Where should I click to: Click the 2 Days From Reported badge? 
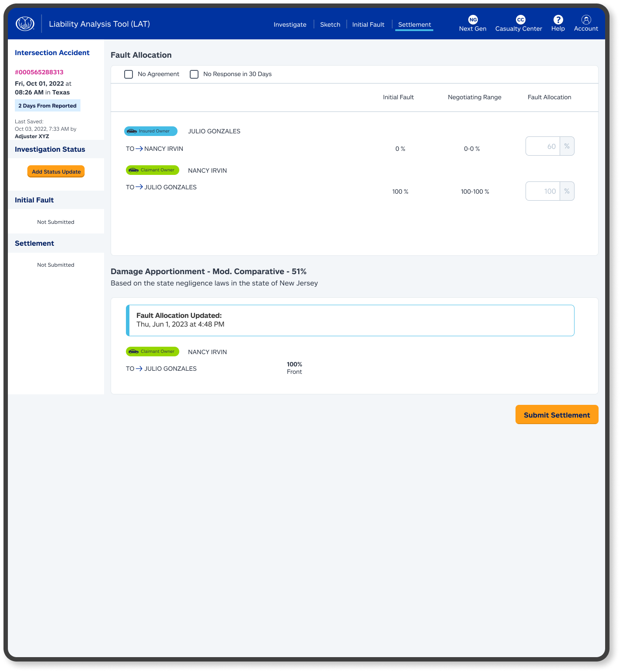pos(48,106)
